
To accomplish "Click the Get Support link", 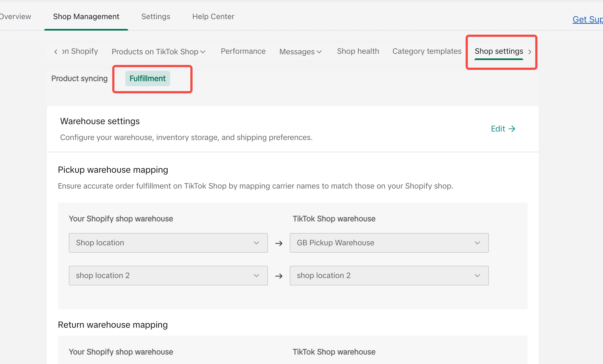I will [587, 20].
